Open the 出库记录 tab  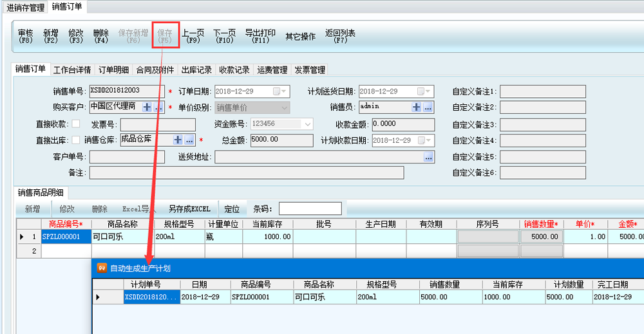coord(196,70)
